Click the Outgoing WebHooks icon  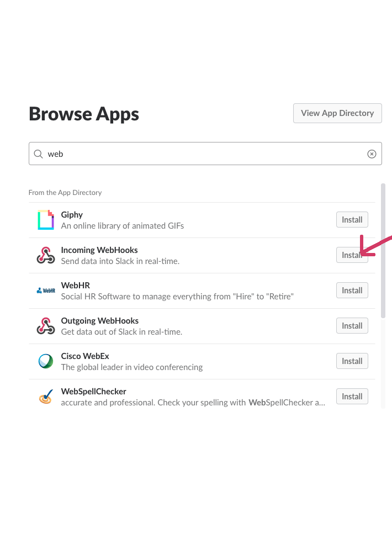46,326
